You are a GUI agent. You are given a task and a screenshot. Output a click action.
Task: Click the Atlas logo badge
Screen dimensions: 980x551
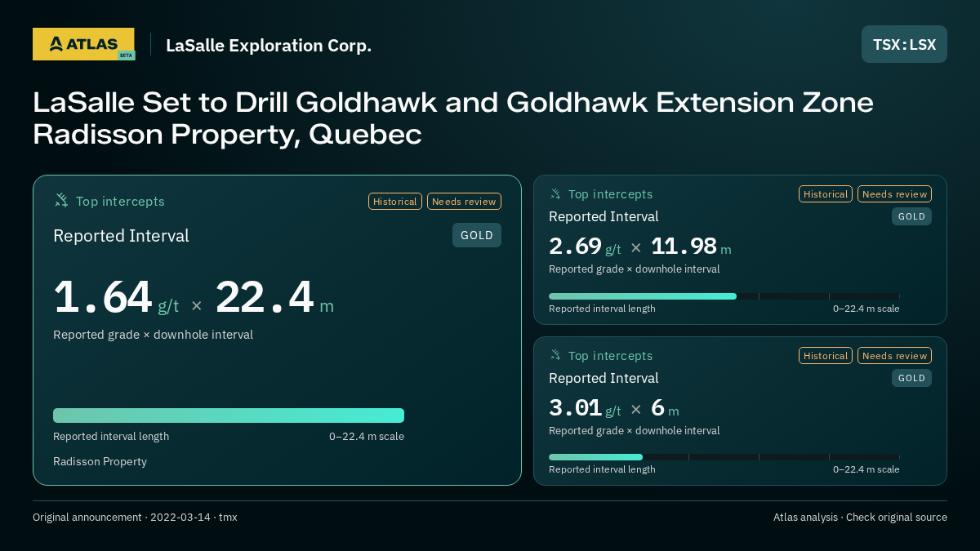point(83,44)
